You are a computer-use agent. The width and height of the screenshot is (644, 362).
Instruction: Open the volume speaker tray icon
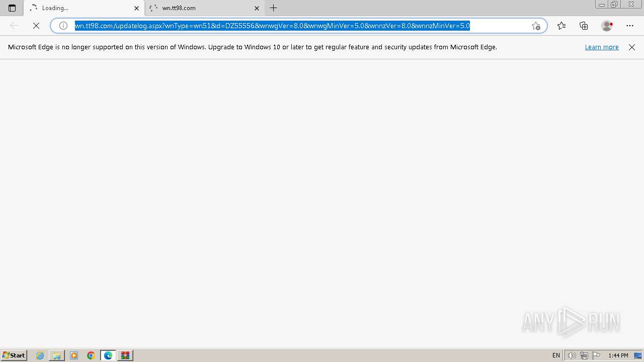(572, 355)
